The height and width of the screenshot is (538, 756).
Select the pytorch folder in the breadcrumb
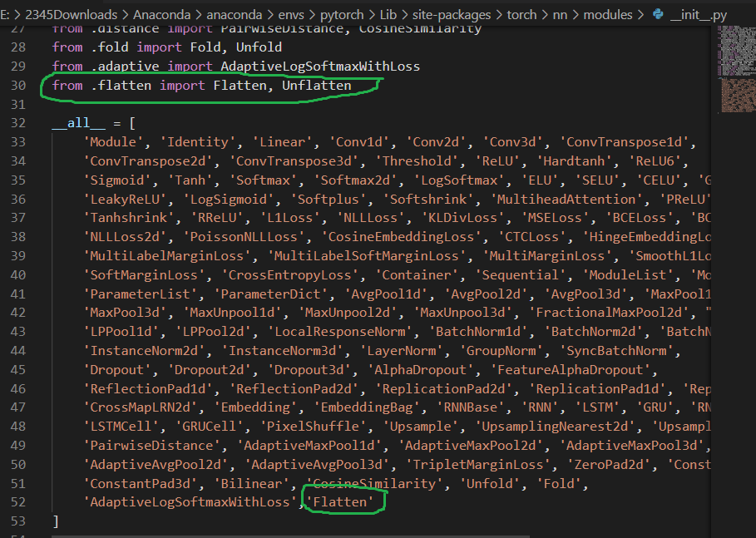coord(342,14)
